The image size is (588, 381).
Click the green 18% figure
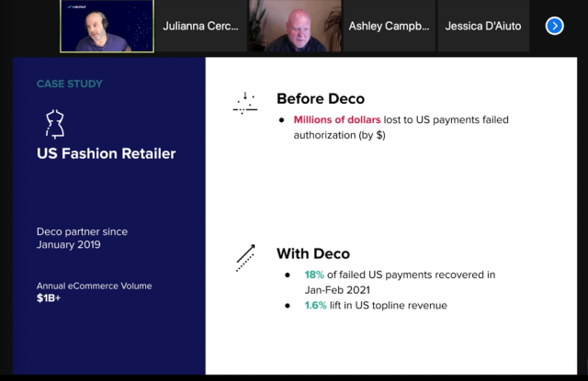(x=314, y=275)
